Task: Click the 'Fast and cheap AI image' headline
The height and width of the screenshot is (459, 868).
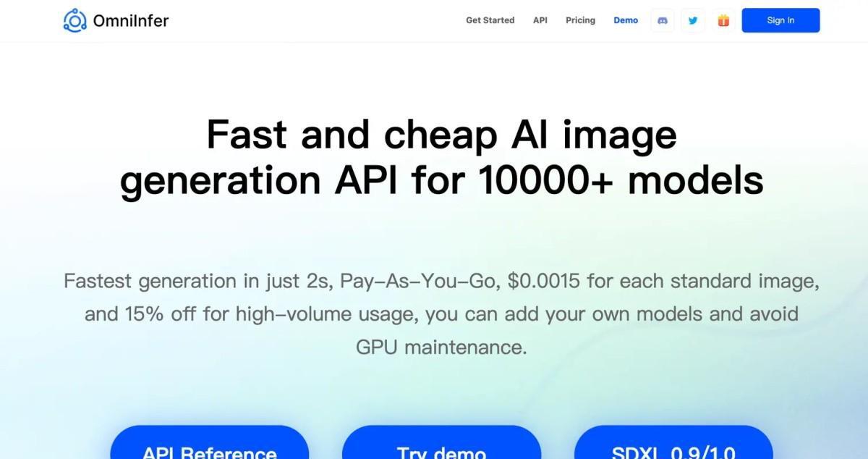Action: [x=441, y=134]
